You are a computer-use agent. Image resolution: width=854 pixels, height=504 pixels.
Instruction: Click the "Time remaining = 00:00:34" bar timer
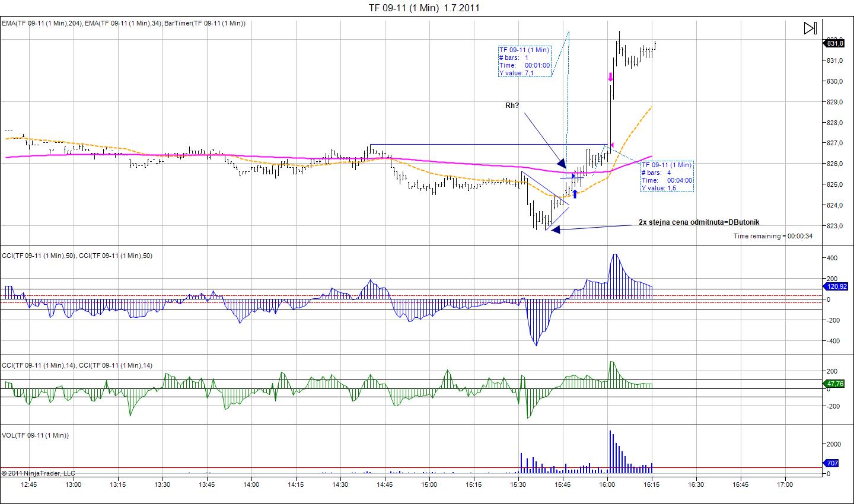773,236
